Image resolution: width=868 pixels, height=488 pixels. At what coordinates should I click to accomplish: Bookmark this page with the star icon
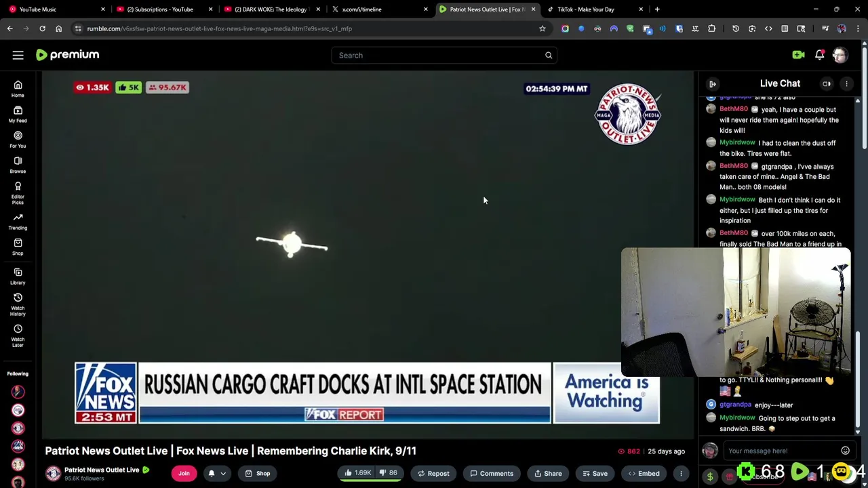pos(542,28)
